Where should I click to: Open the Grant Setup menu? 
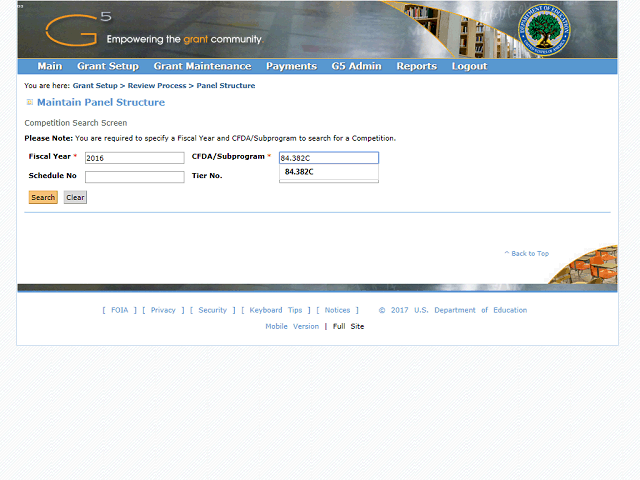(x=108, y=66)
